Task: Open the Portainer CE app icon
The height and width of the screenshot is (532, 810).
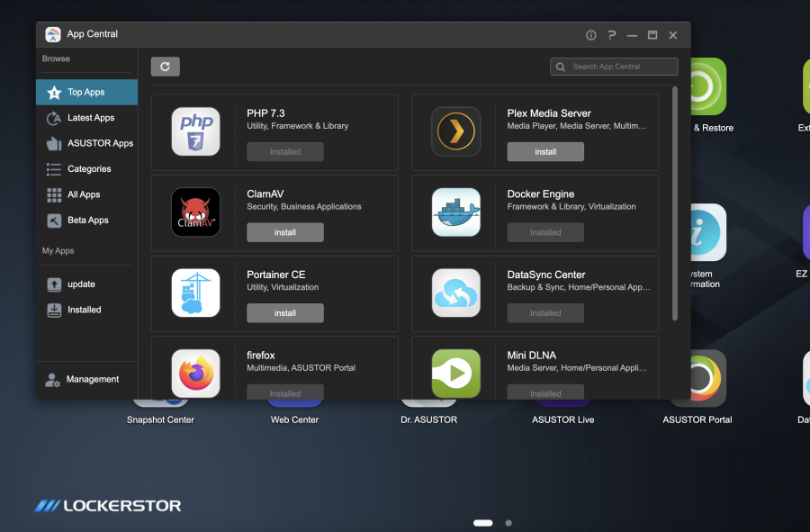Action: tap(195, 293)
